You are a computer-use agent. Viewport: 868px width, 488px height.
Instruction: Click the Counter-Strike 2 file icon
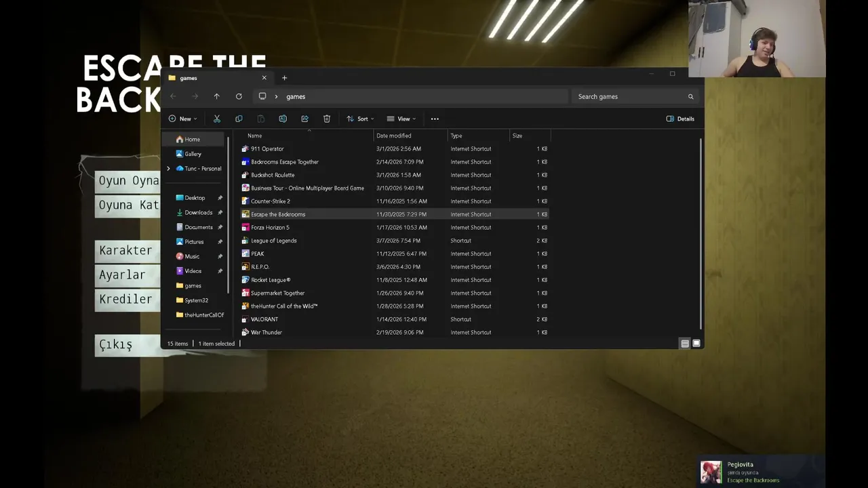[x=245, y=201]
